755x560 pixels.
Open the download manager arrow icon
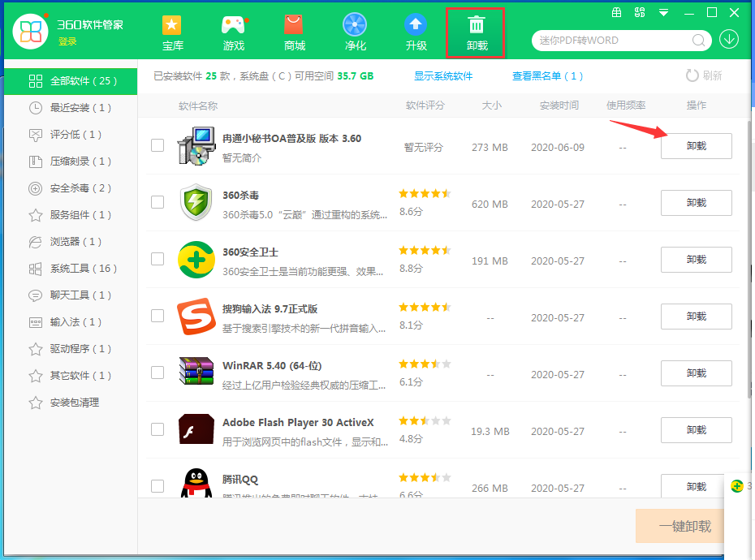[729, 40]
